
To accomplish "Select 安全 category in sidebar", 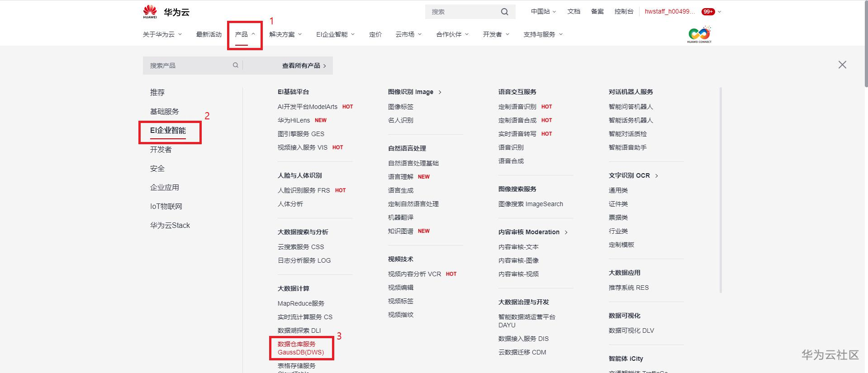I will click(x=157, y=168).
